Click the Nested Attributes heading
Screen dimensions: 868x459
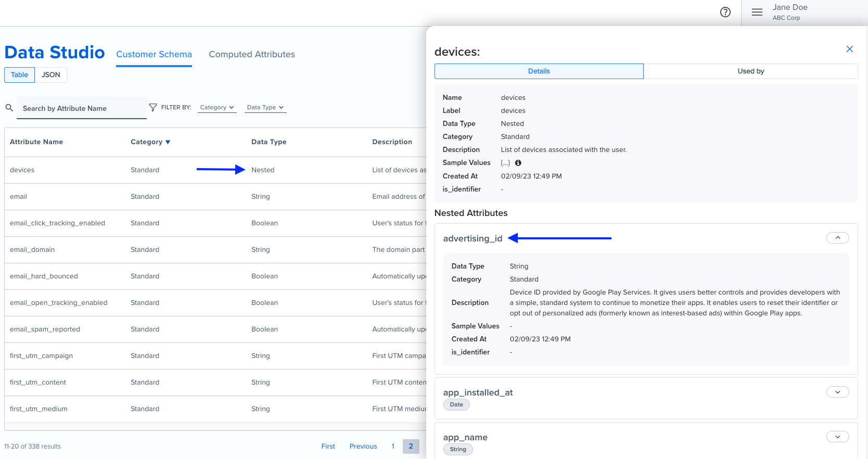pyautogui.click(x=471, y=213)
